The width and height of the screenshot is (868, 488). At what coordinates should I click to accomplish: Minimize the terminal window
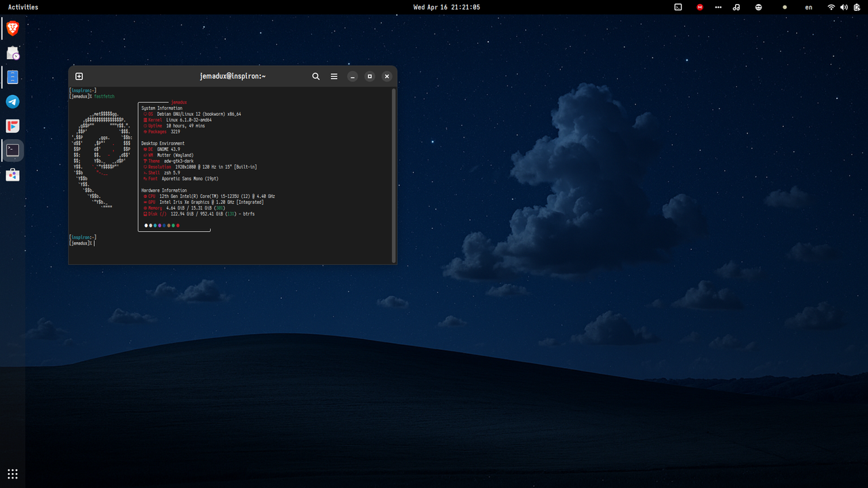pos(353,77)
